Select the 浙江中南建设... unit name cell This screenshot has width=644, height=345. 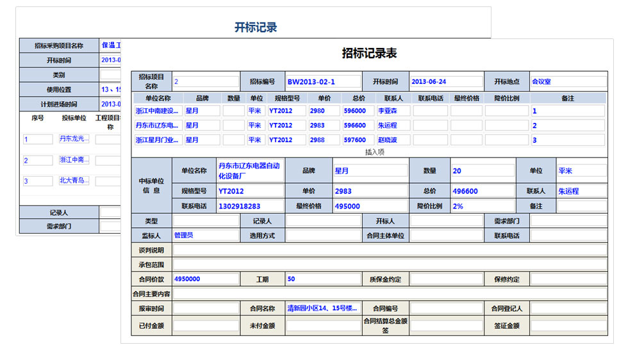click(158, 111)
